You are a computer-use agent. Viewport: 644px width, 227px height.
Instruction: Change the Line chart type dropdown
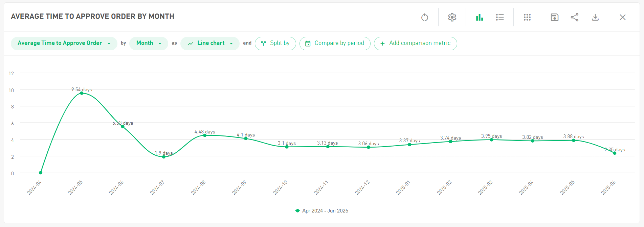[x=210, y=43]
